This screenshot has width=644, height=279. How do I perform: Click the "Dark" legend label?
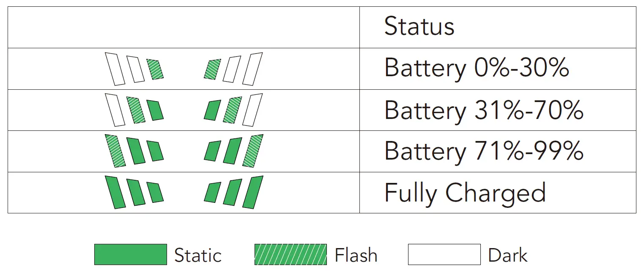click(507, 255)
